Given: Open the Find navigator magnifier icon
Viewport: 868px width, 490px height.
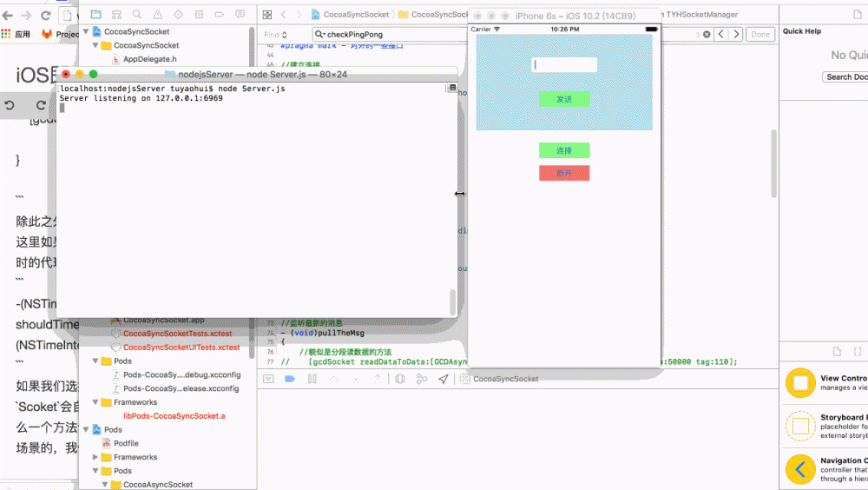Looking at the screenshot, I should click(x=137, y=15).
